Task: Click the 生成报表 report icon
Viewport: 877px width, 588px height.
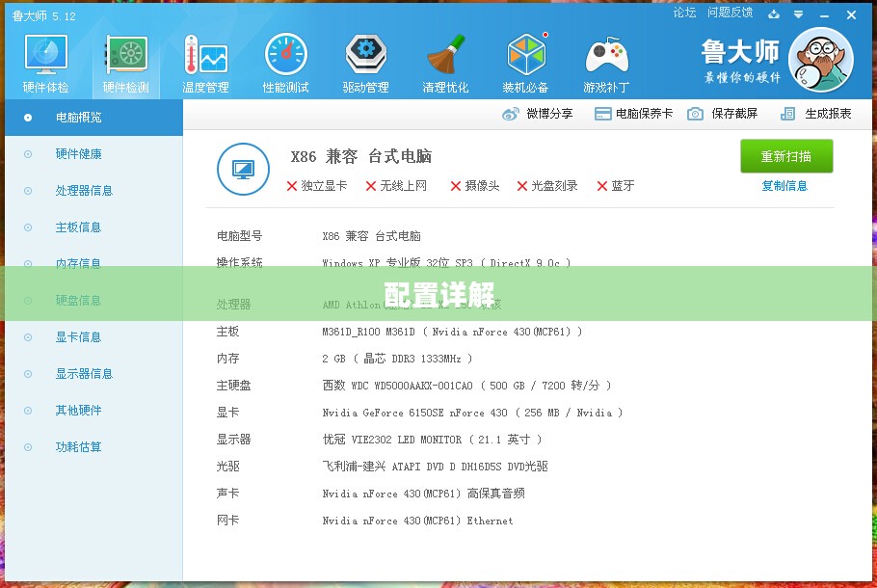Action: click(787, 114)
